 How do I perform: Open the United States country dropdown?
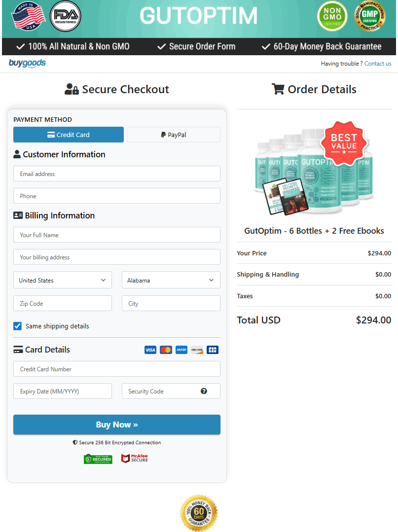click(x=63, y=280)
